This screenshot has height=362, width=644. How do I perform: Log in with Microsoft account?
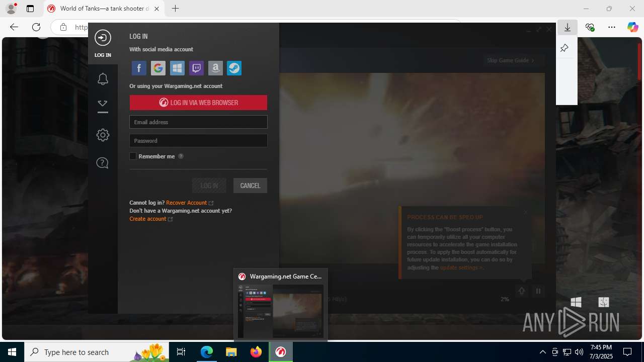177,68
